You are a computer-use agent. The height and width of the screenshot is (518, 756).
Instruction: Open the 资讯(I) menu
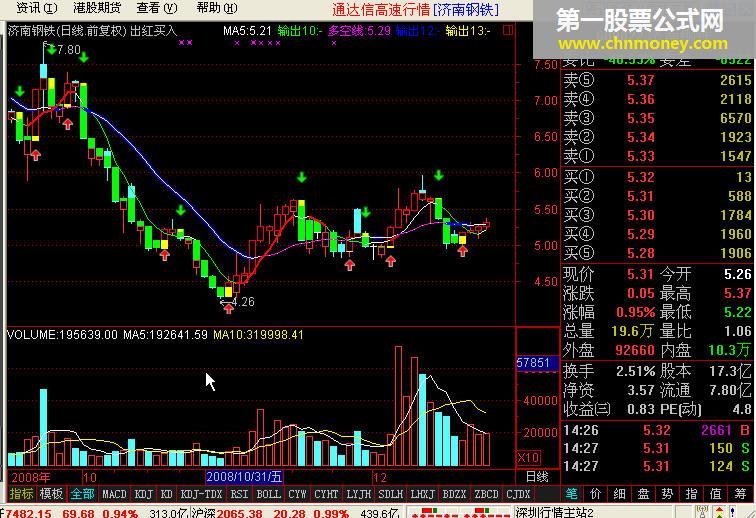pyautogui.click(x=37, y=8)
